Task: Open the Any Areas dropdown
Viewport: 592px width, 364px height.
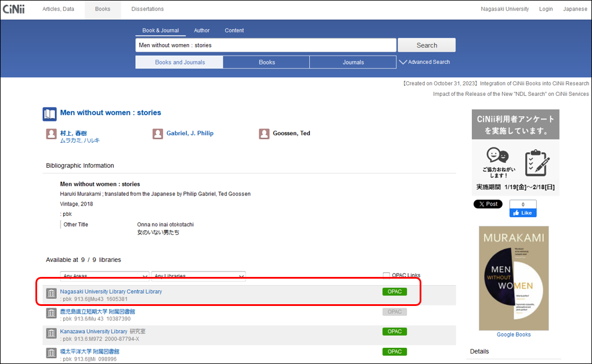Action: coord(104,276)
